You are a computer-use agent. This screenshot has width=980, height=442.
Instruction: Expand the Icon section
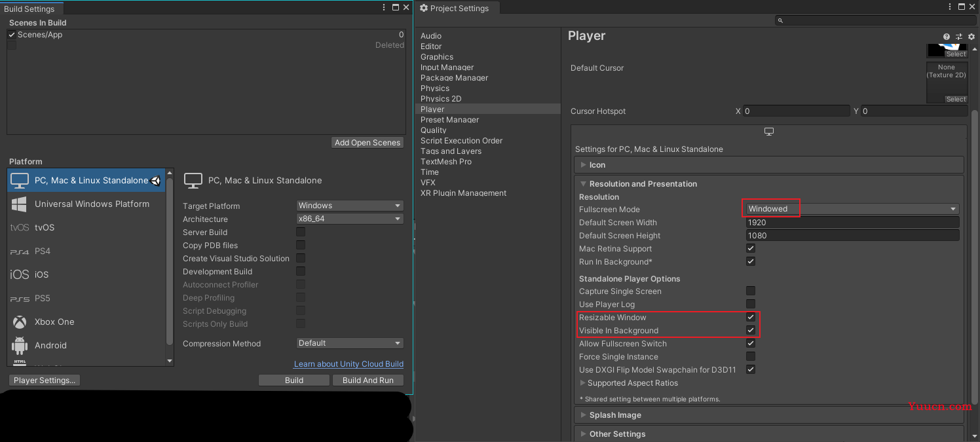[x=769, y=165]
